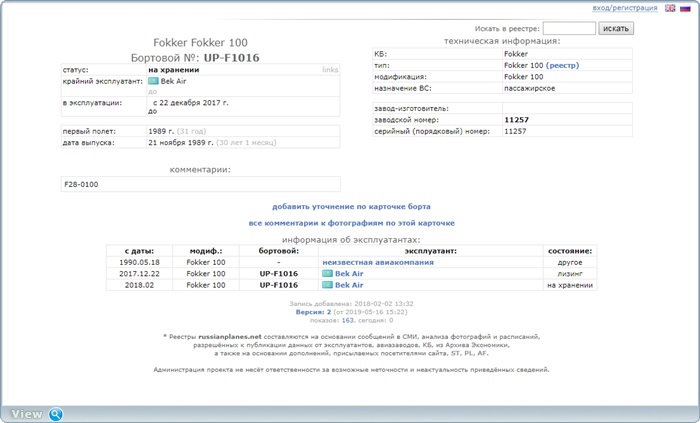
Task: Click the magnifier icon beside View
Action: pos(56,414)
